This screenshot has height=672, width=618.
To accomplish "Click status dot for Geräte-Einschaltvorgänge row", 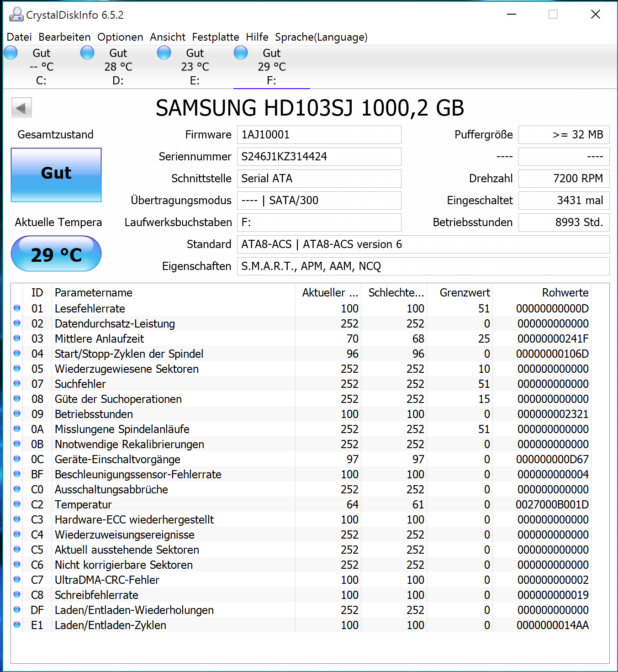I will pyautogui.click(x=17, y=459).
